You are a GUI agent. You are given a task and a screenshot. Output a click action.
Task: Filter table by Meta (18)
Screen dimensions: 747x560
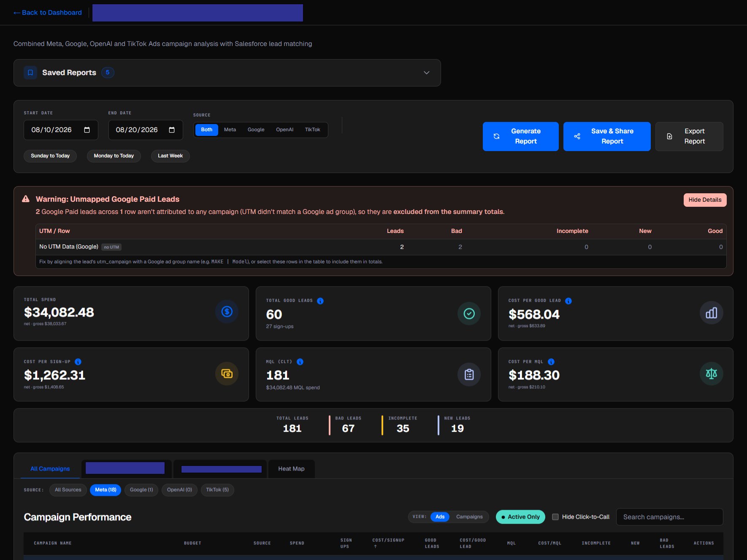click(106, 490)
